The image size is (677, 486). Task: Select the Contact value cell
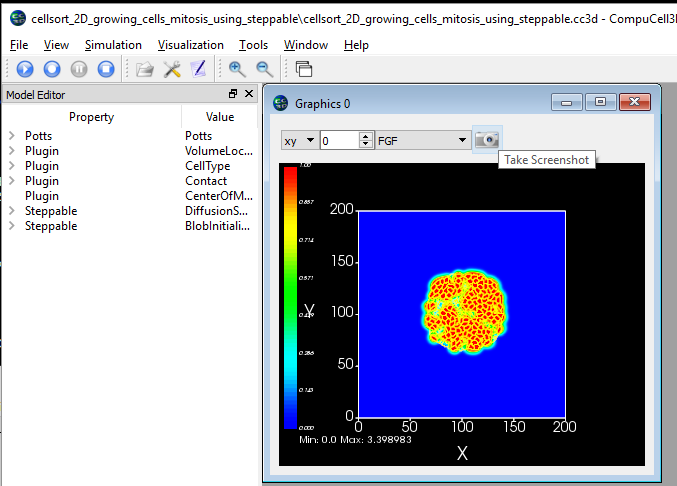click(x=206, y=181)
